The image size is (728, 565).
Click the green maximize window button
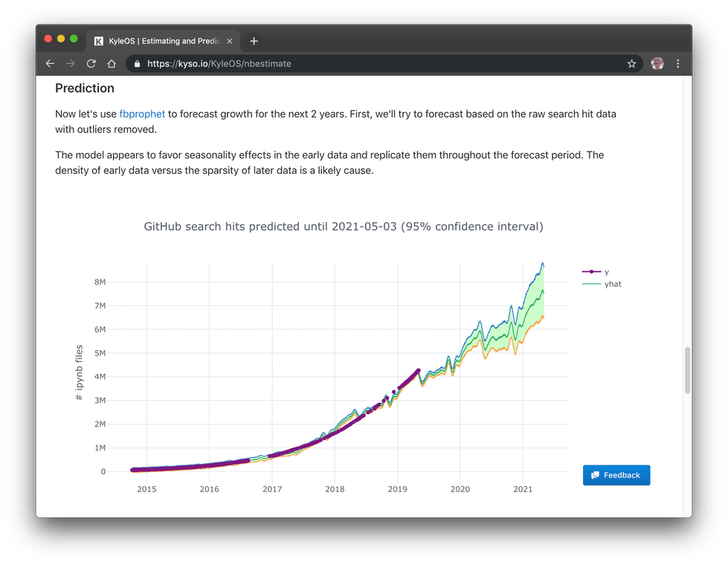click(x=74, y=39)
